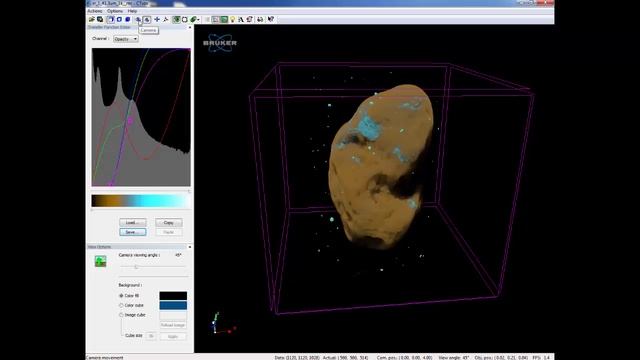
Task: Click the FPS status bar entry
Action: point(541,358)
